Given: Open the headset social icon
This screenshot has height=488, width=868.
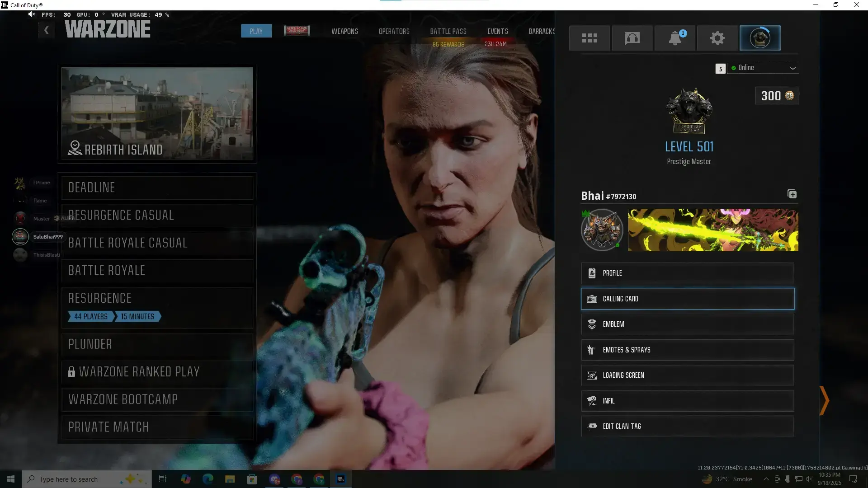Looking at the screenshot, I should (x=632, y=38).
